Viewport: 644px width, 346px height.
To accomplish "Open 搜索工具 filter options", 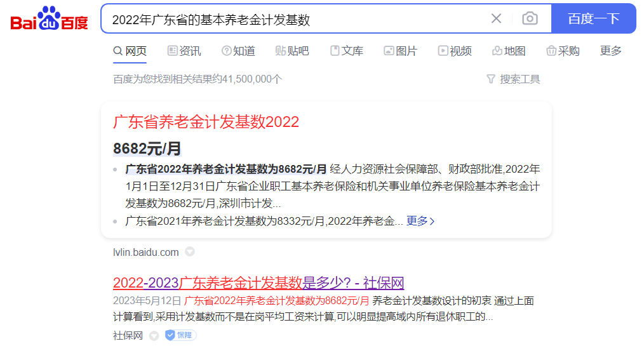I will [513, 79].
